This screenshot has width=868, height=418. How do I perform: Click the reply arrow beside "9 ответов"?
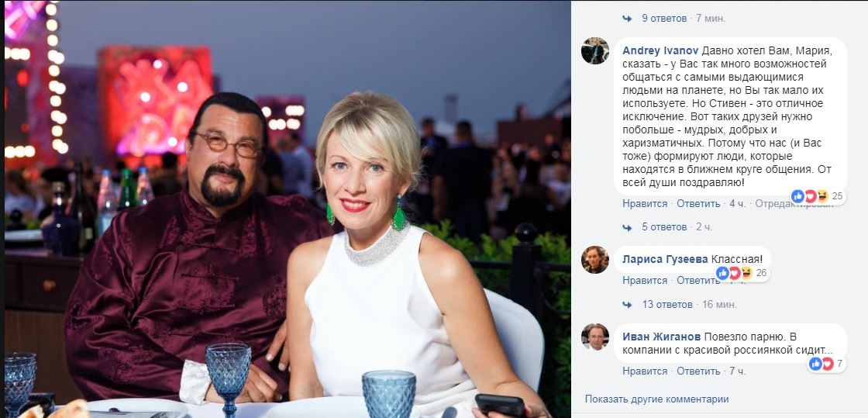[x=629, y=18]
